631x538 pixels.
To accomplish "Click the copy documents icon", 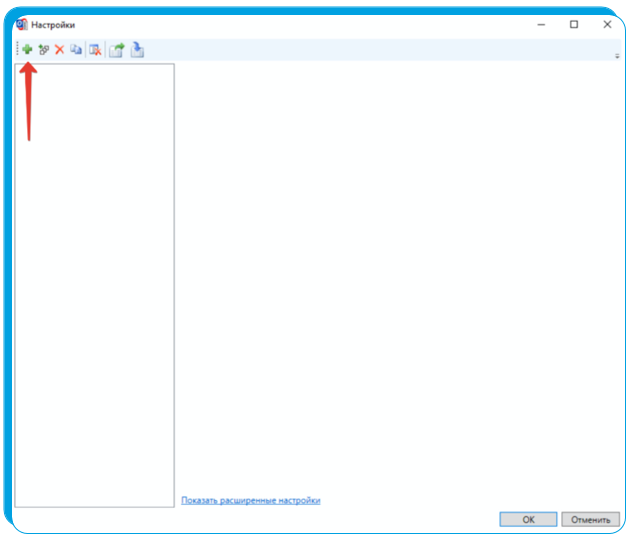I will (x=76, y=49).
